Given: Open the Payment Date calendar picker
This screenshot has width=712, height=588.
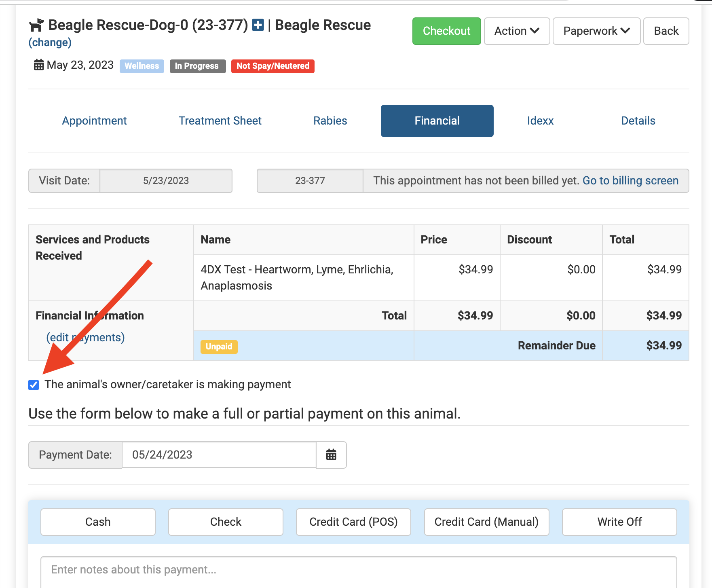Looking at the screenshot, I should pyautogui.click(x=331, y=455).
